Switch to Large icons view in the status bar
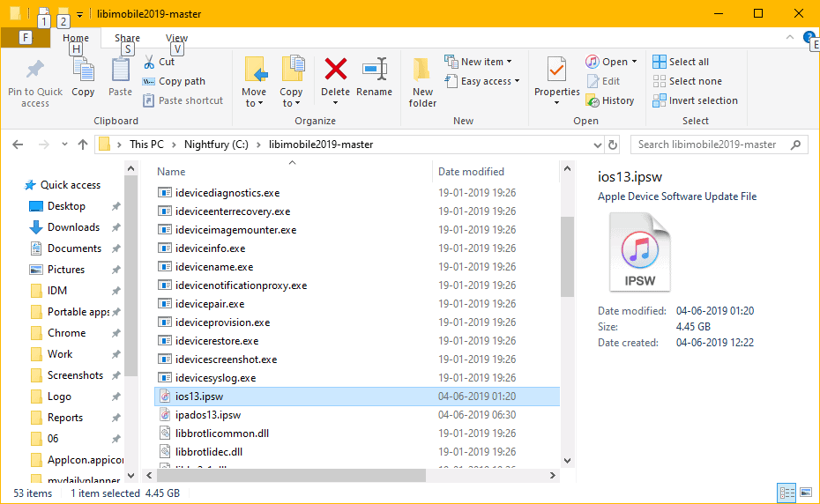820x504 pixels. pyautogui.click(x=806, y=493)
